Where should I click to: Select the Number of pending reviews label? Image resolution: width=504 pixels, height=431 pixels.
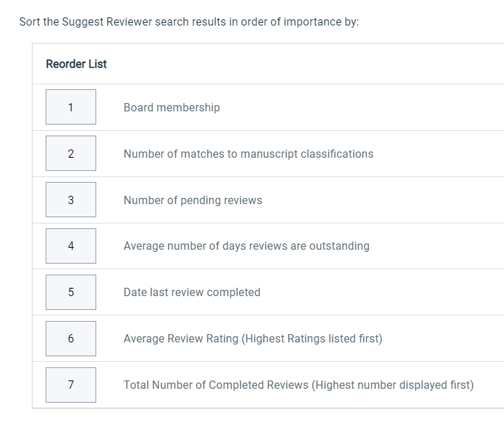click(193, 200)
